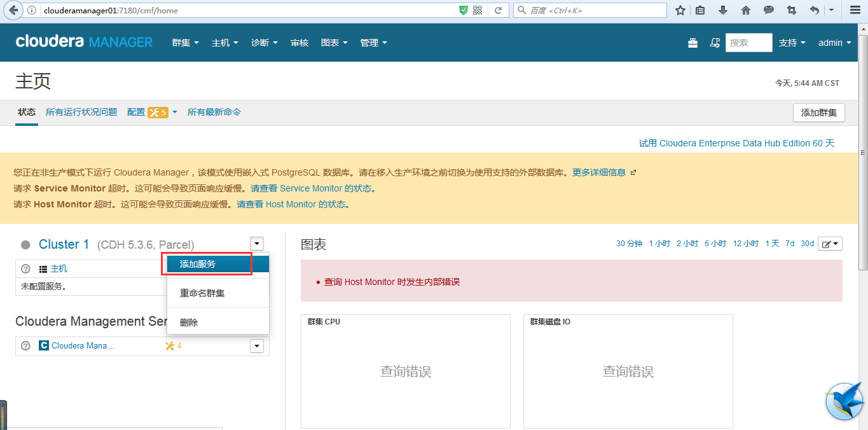Click the blue bird floating icon
The height and width of the screenshot is (430, 868).
844,401
